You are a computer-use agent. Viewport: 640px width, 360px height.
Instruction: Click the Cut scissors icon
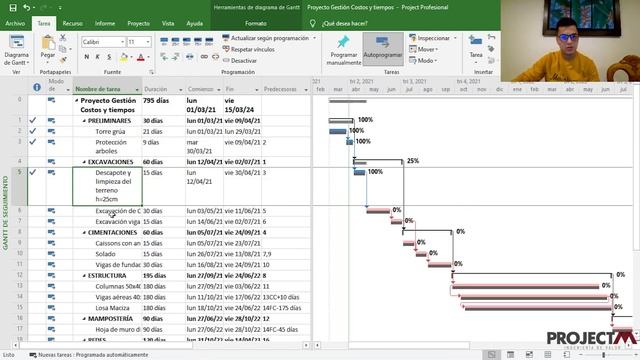pos(62,38)
